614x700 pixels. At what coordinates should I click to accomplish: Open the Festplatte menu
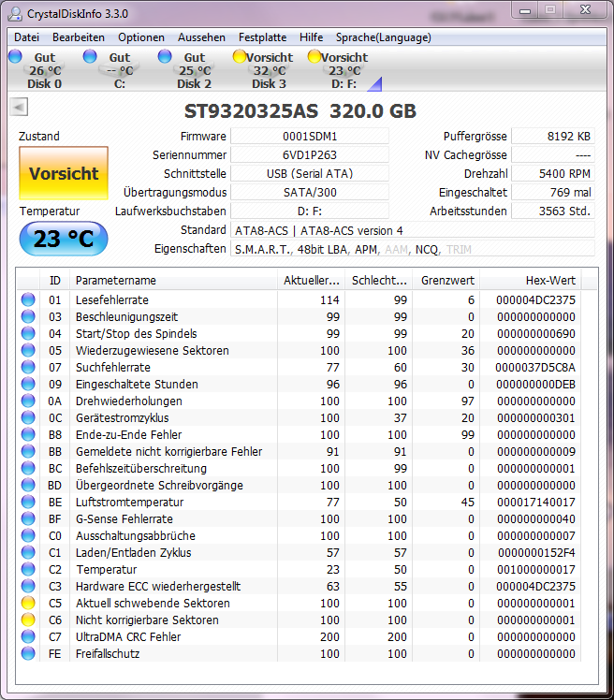coord(262,37)
